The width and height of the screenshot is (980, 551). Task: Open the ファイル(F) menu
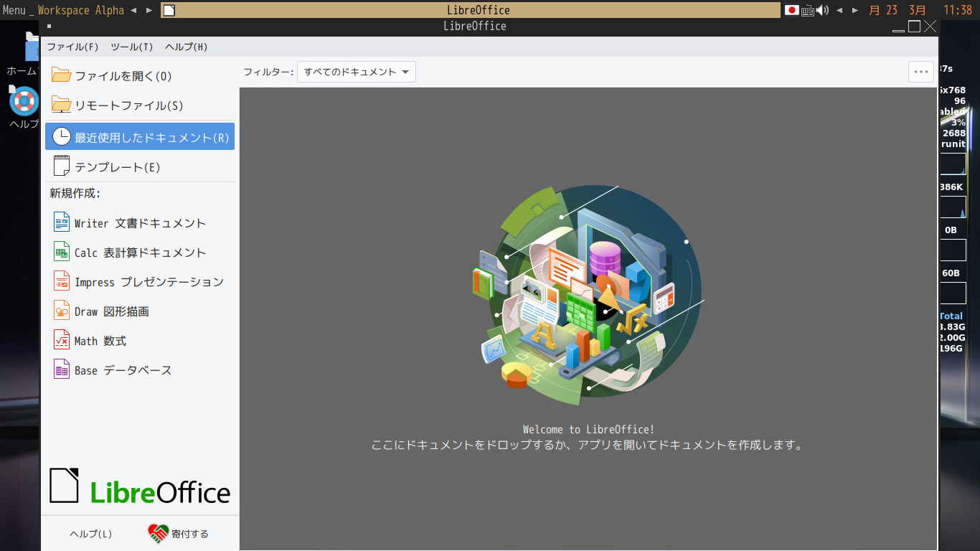click(x=72, y=47)
